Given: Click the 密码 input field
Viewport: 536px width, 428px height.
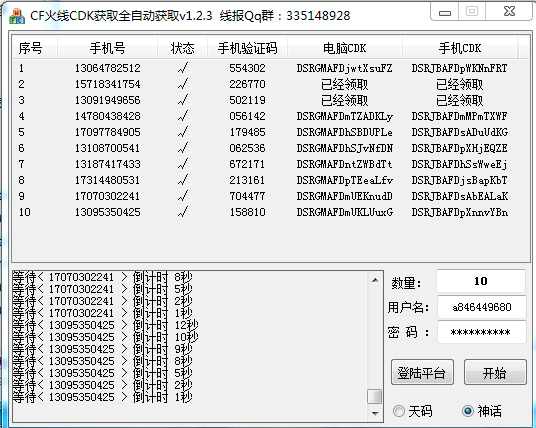Looking at the screenshot, I should point(482,332).
